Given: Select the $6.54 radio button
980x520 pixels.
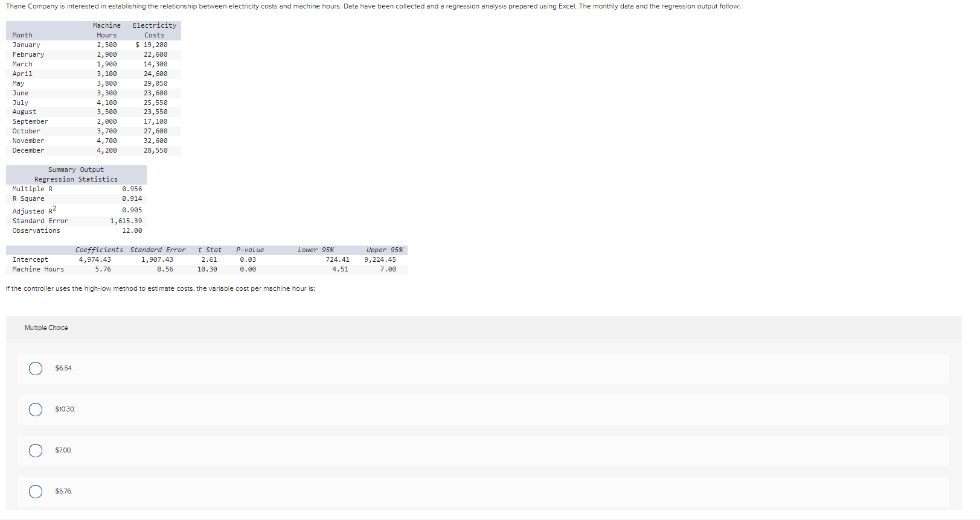Looking at the screenshot, I should 36,369.
